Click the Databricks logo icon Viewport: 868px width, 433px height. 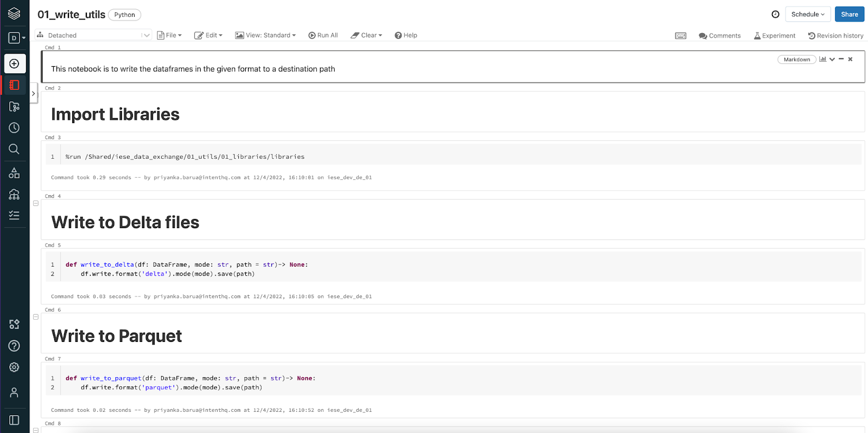tap(15, 14)
